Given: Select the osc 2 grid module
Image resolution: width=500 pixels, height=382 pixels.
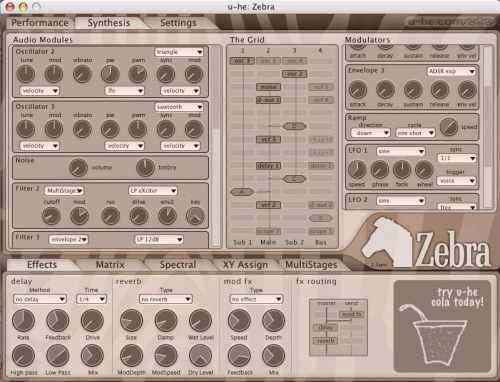Looking at the screenshot, I should point(295,74).
